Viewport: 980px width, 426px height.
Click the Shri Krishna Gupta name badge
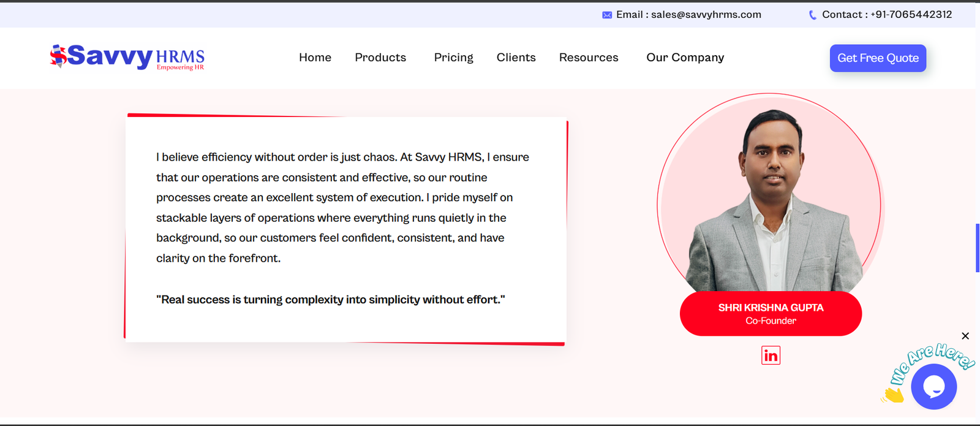[x=771, y=313]
